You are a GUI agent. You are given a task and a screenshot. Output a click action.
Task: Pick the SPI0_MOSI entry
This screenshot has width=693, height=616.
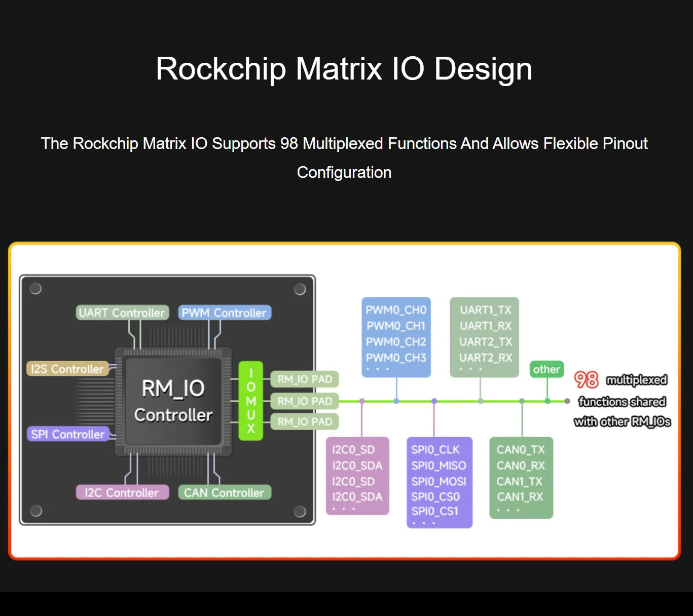[439, 481]
